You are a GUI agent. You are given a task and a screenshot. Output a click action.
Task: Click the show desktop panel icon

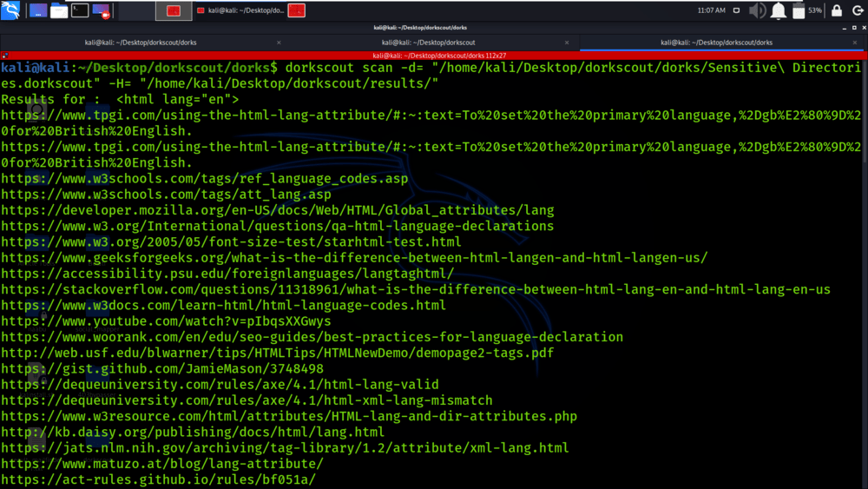pyautogui.click(x=37, y=10)
